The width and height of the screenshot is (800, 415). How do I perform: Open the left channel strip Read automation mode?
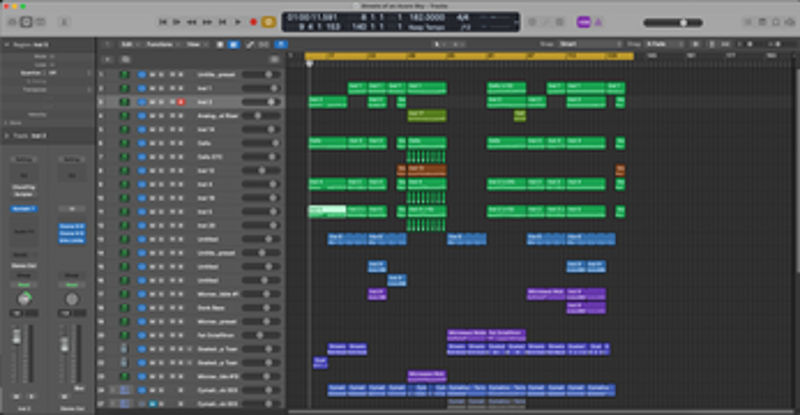(23, 285)
